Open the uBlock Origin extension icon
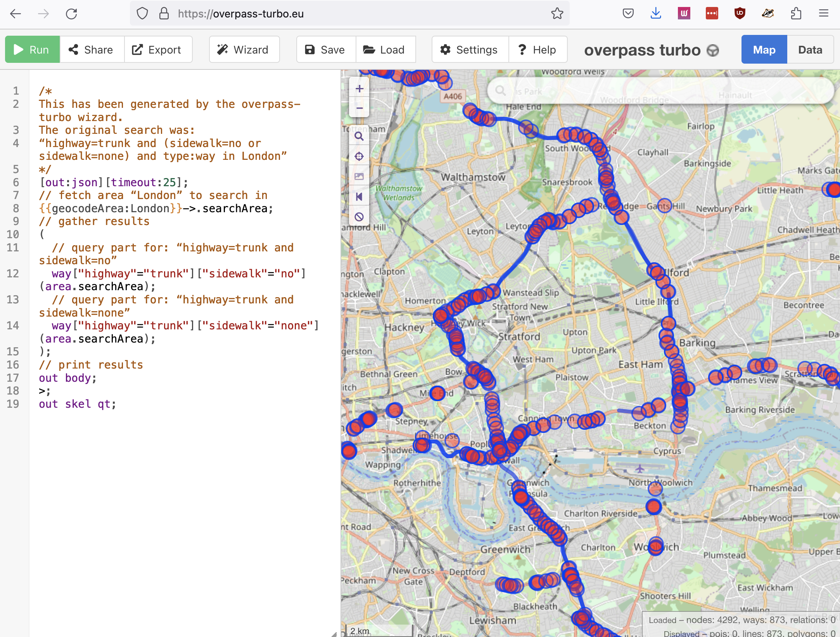Viewport: 840px width, 637px height. [740, 14]
